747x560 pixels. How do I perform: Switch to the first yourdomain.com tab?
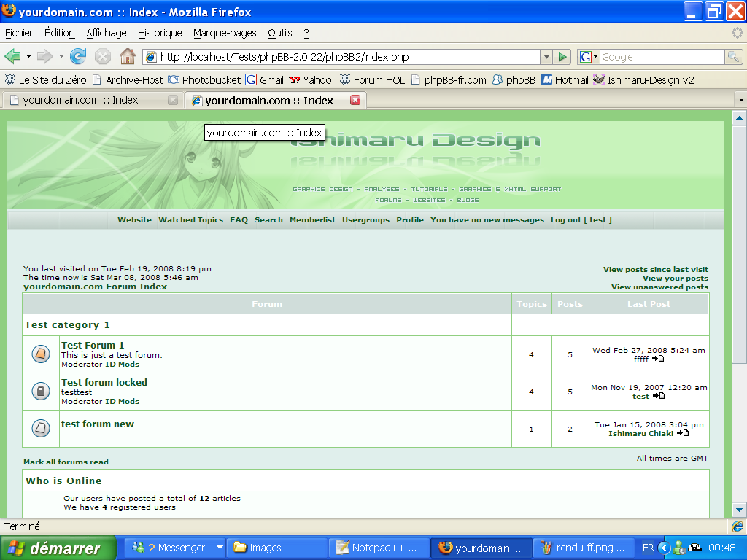click(x=93, y=100)
